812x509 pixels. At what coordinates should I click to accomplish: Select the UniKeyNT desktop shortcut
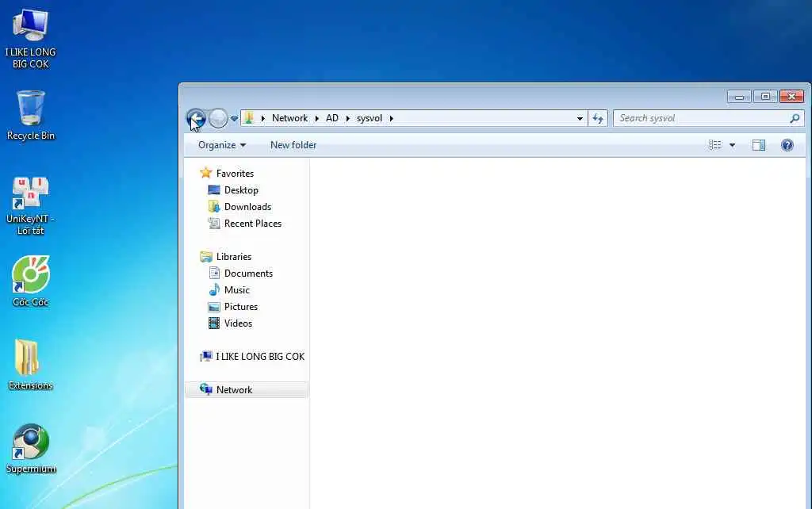pos(31,206)
